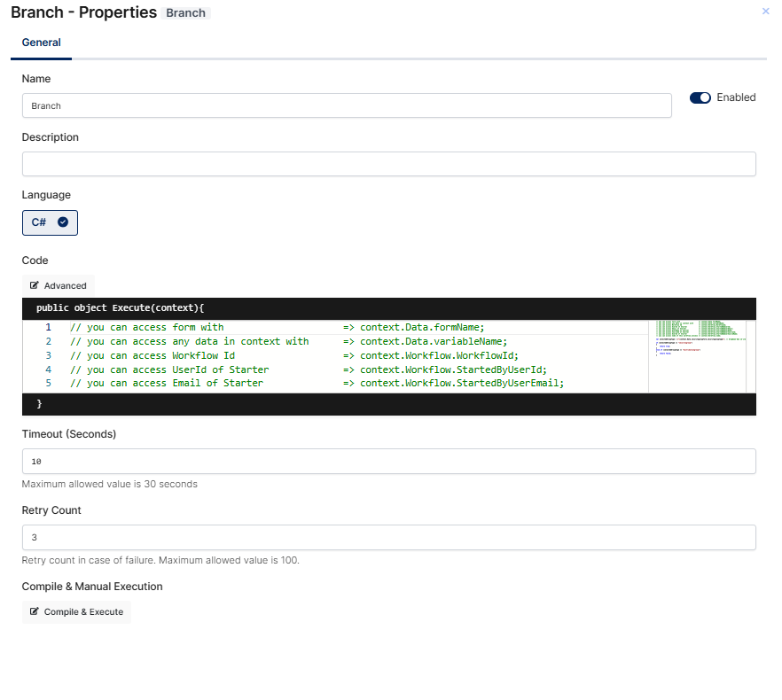Toggle the Enabled switch off
The width and height of the screenshot is (782, 700).
(x=700, y=97)
